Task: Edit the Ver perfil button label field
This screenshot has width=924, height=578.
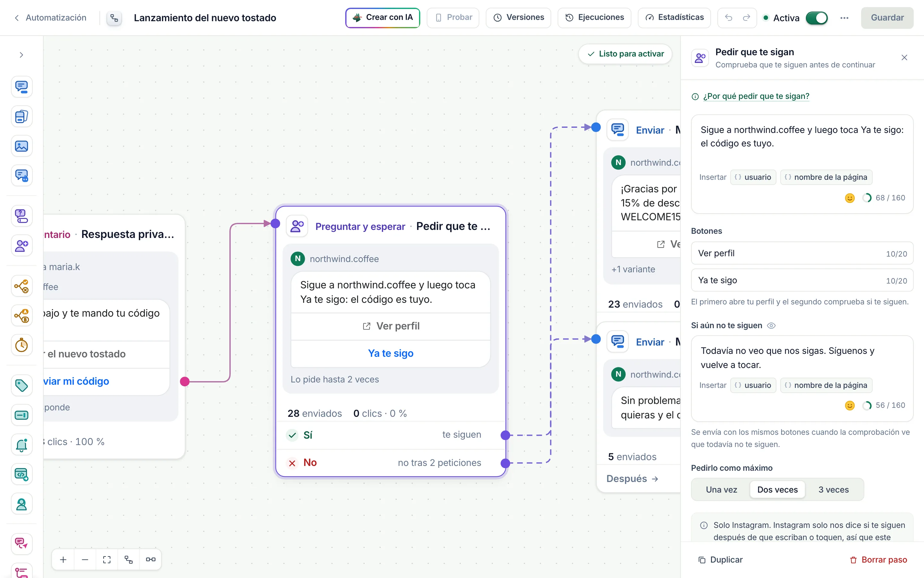Action: [802, 253]
